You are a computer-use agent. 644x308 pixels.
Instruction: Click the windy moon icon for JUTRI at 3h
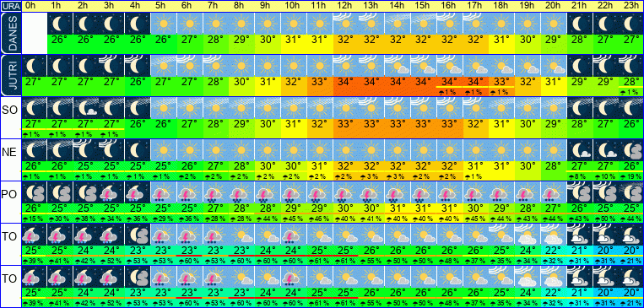[x=111, y=65]
